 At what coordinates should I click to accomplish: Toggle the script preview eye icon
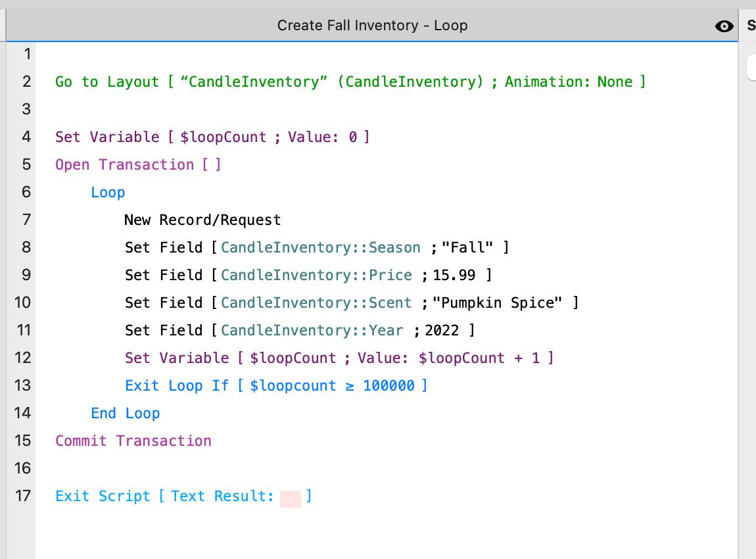723,26
